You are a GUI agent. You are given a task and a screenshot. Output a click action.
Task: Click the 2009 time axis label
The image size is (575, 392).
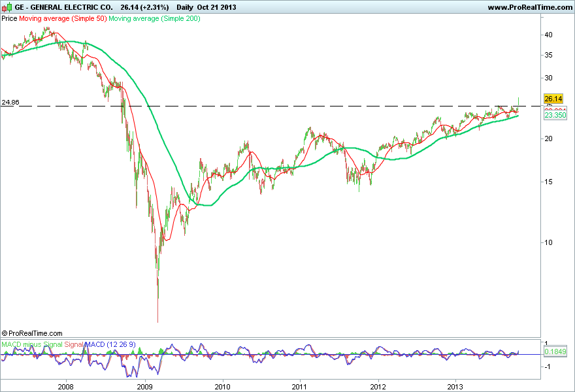coord(144,387)
